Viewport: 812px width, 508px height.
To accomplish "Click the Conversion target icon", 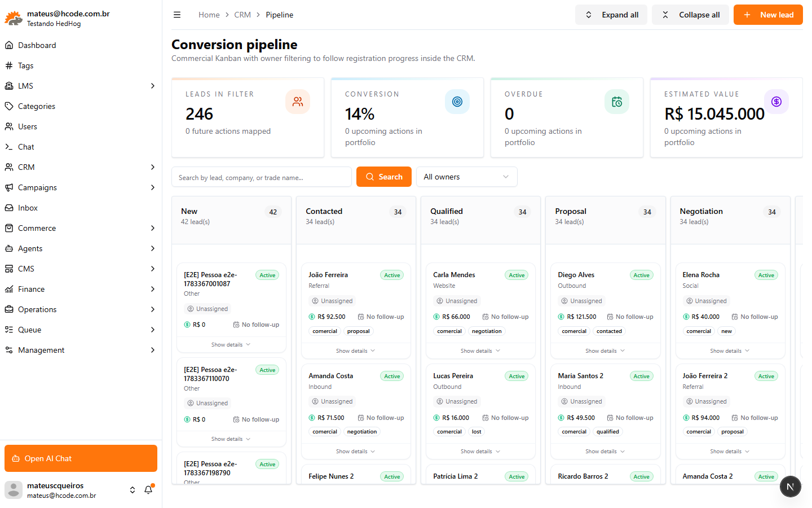I will 457,102.
